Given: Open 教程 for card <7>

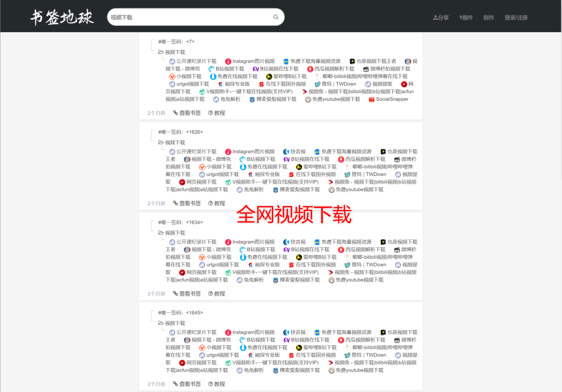Looking at the screenshot, I should coord(216,113).
